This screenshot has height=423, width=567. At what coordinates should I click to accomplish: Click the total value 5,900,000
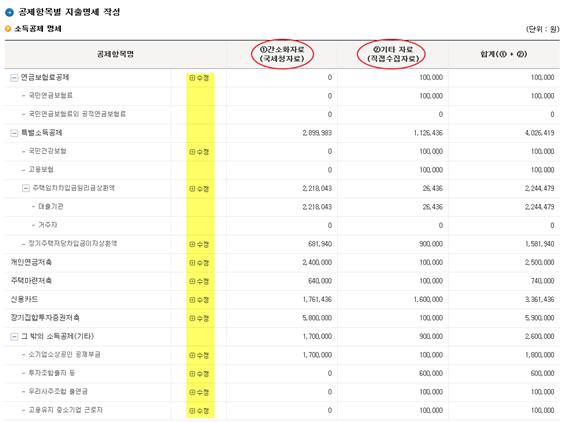coord(540,318)
